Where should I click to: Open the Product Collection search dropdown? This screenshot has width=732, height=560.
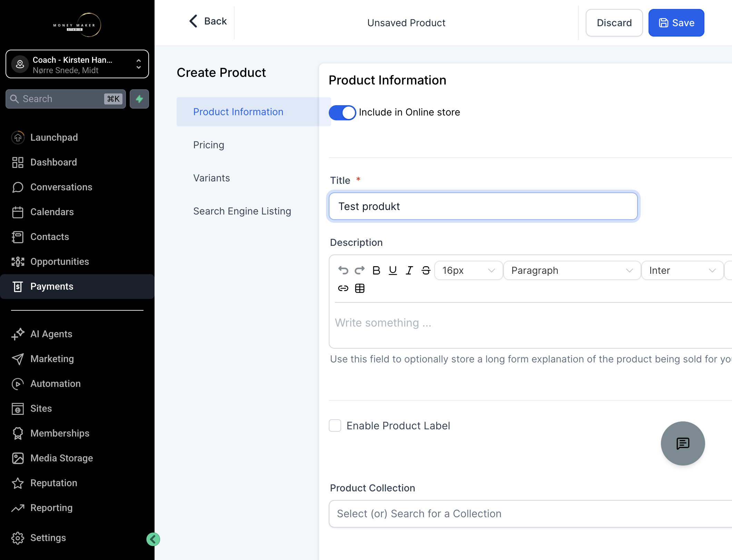coord(531,514)
